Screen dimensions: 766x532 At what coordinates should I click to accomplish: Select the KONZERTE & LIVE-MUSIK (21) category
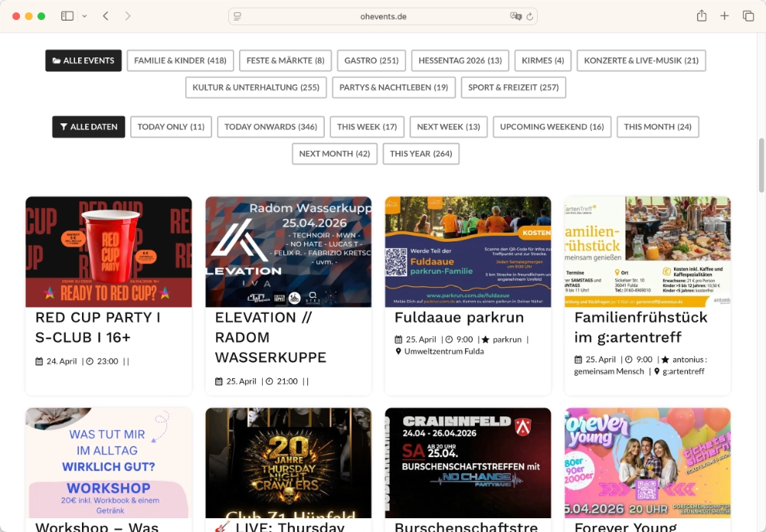click(x=641, y=60)
